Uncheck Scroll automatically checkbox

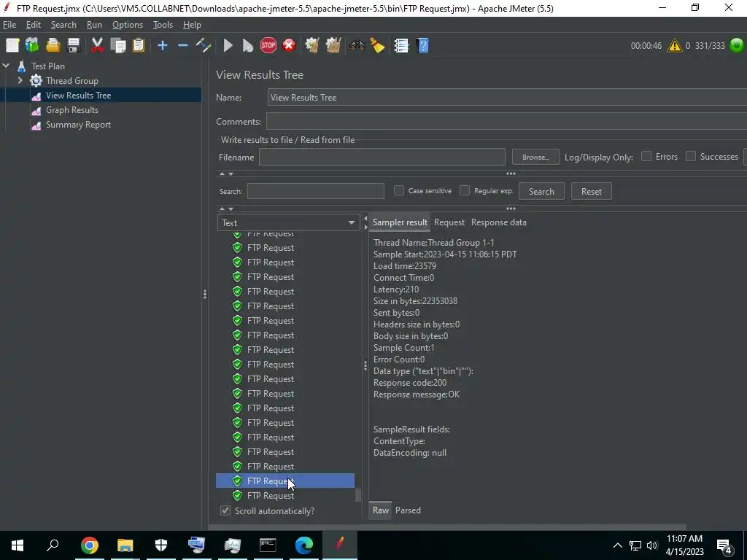225,510
